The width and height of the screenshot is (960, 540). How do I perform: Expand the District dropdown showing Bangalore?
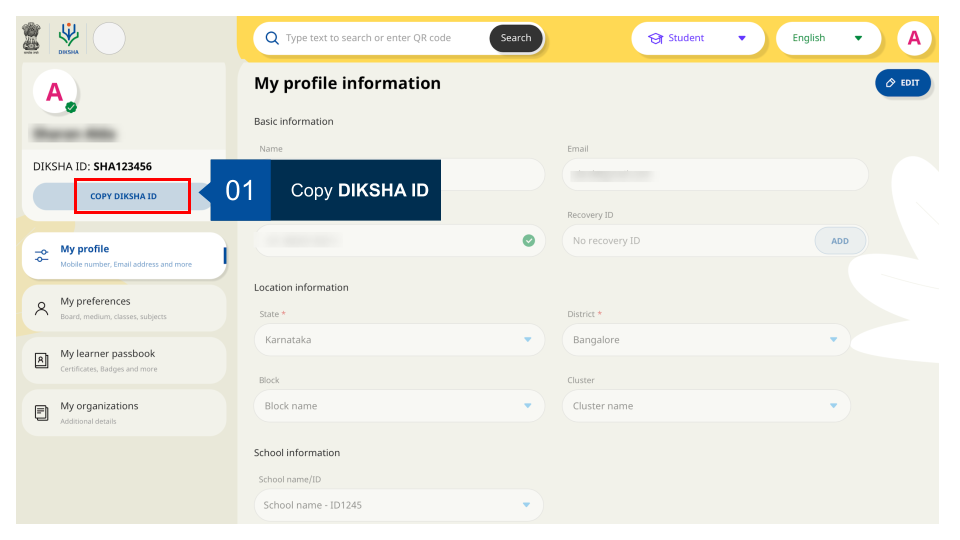click(x=705, y=340)
